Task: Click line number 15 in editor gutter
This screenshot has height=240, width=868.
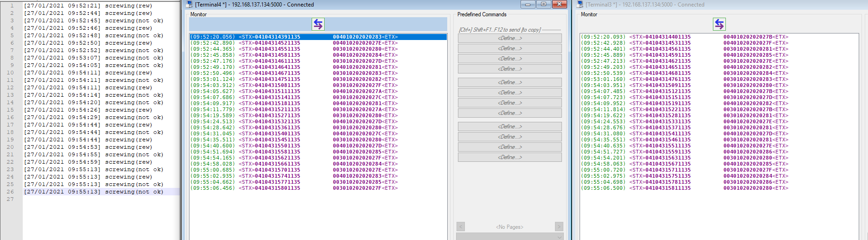Action: click(10, 110)
